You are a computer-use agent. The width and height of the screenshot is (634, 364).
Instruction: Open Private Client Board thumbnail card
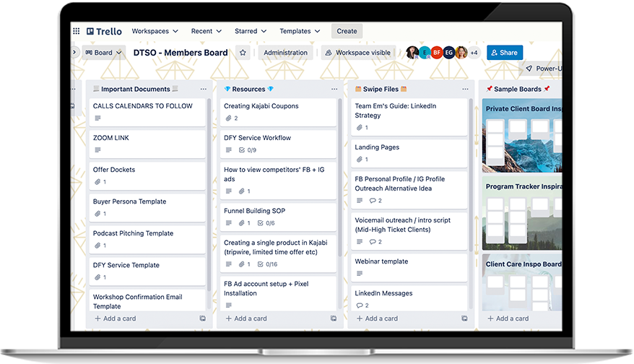coord(522,136)
